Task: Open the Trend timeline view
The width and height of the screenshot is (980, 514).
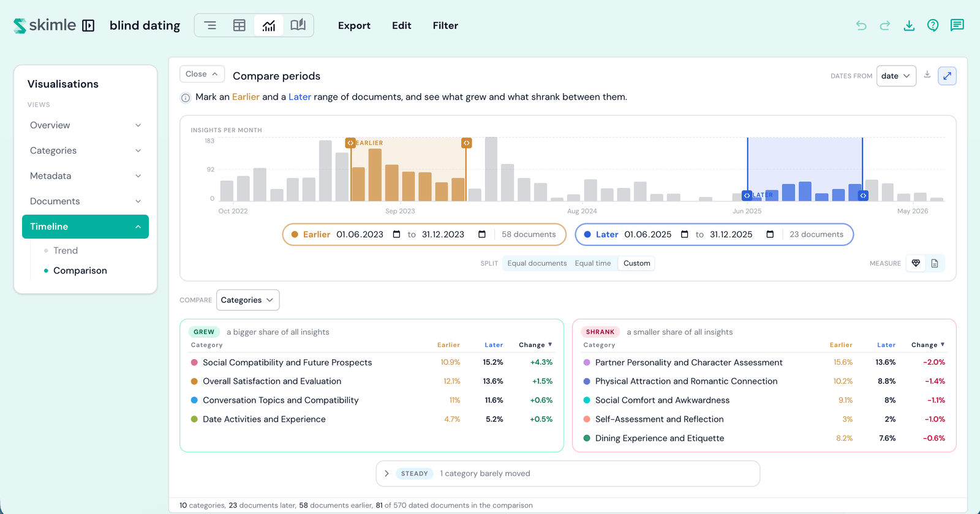Action: 66,251
